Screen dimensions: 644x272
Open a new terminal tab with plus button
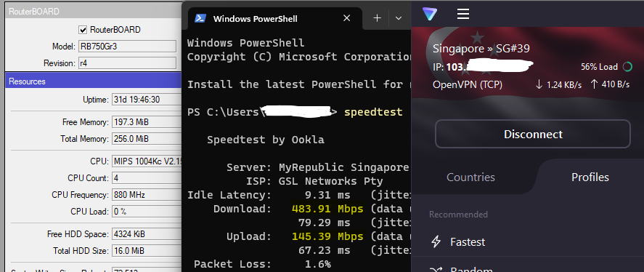377,18
